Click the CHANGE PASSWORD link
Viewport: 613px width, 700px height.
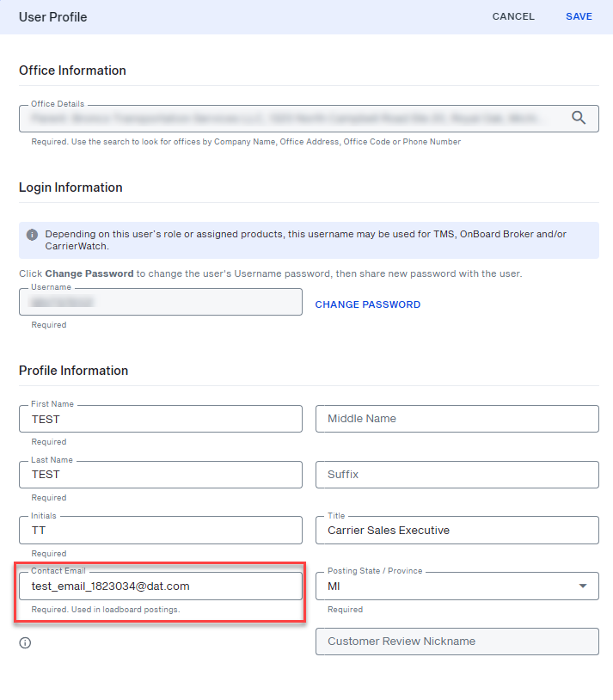tap(367, 304)
